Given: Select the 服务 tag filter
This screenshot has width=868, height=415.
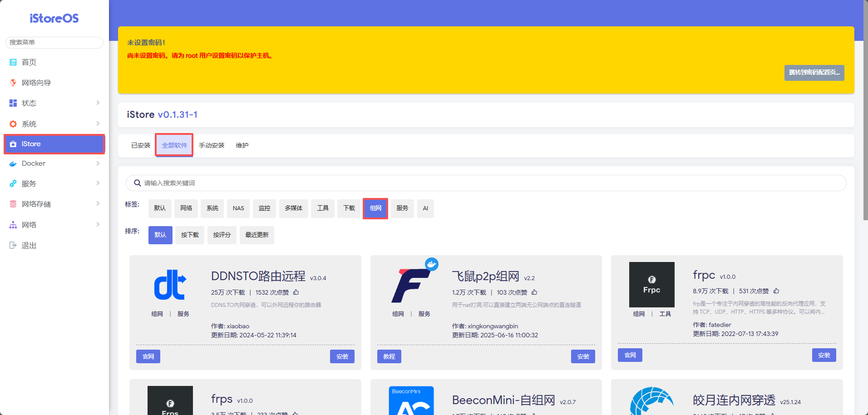Looking at the screenshot, I should point(402,208).
